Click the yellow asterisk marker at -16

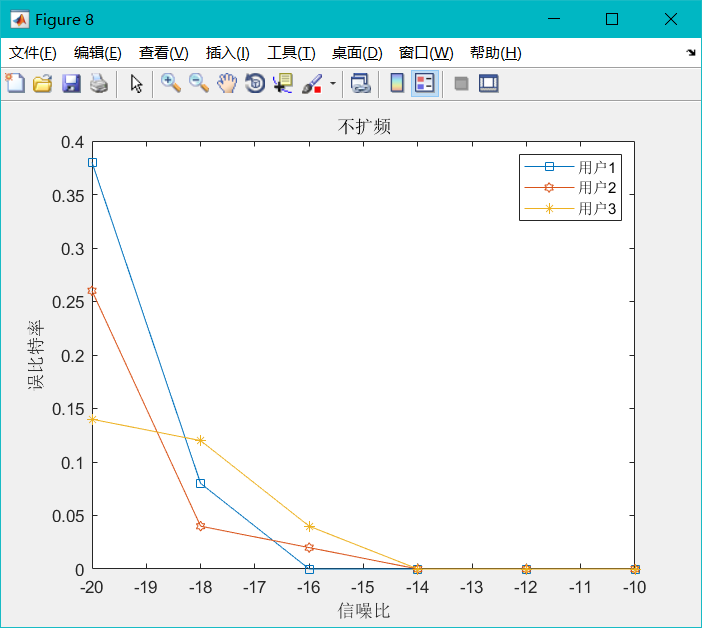pyautogui.click(x=309, y=526)
